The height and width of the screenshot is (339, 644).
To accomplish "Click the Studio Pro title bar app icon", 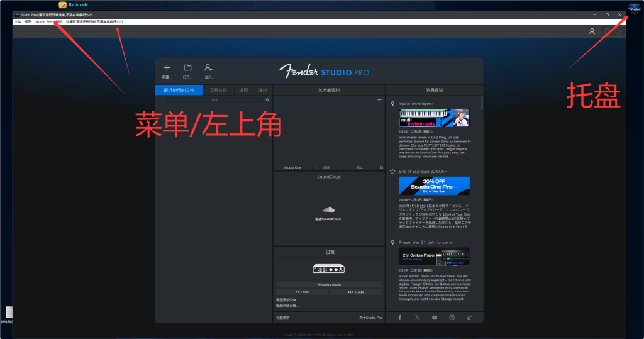I will click(x=17, y=14).
